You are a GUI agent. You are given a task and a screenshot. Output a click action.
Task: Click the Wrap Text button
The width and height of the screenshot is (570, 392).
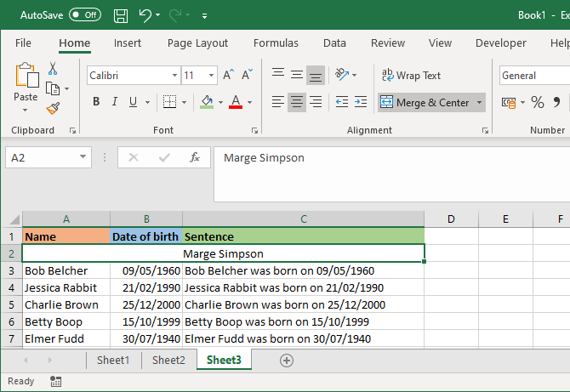tap(411, 75)
